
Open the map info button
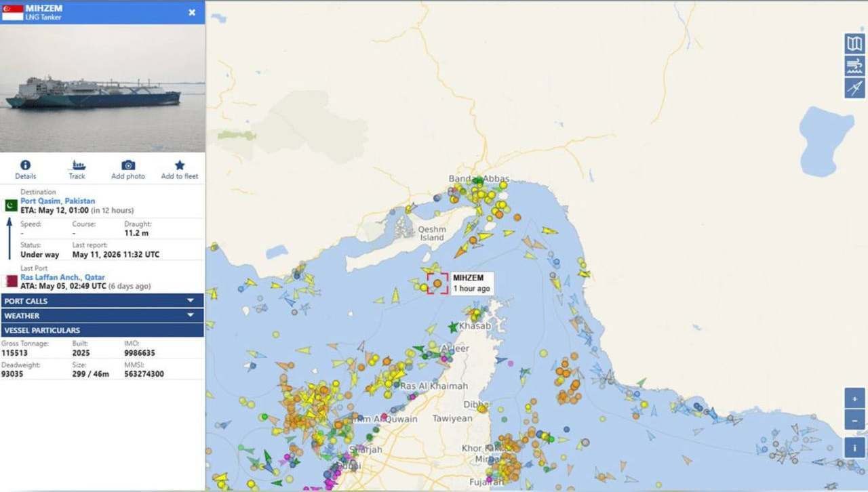(854, 447)
